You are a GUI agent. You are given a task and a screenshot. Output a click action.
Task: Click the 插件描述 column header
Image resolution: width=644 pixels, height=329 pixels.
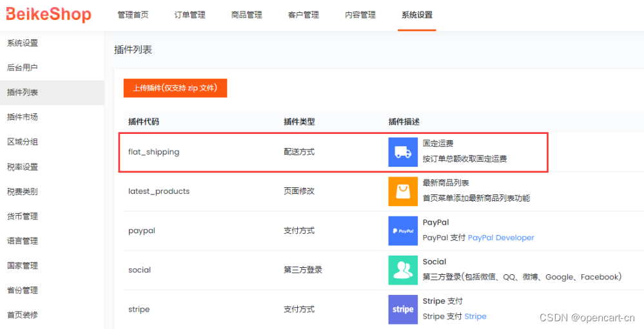[x=404, y=122]
